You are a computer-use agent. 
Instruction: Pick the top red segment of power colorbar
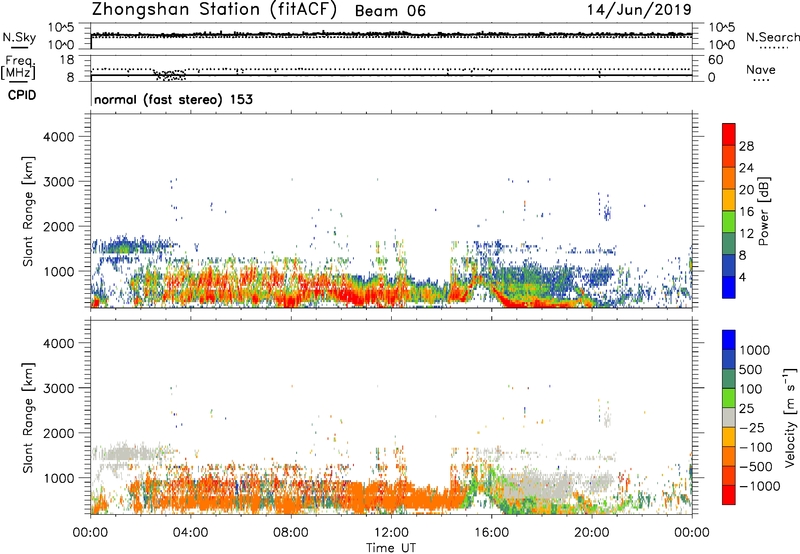click(729, 134)
